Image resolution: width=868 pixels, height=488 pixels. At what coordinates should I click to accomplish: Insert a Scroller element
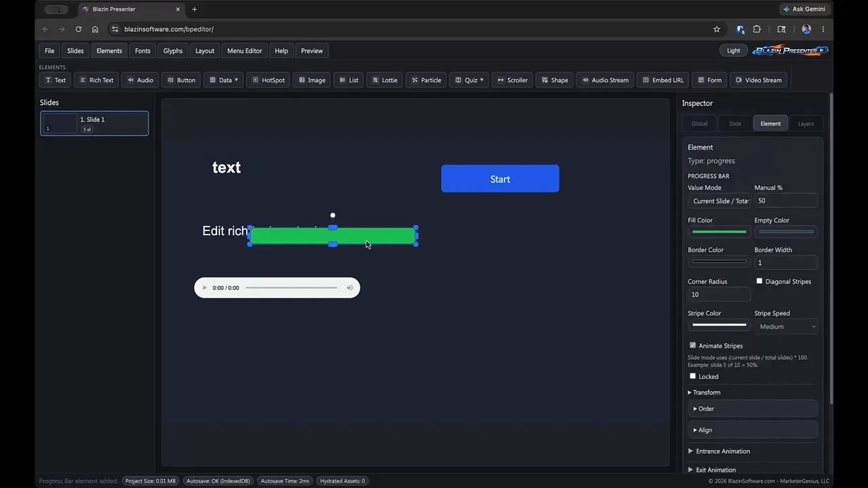coord(512,80)
